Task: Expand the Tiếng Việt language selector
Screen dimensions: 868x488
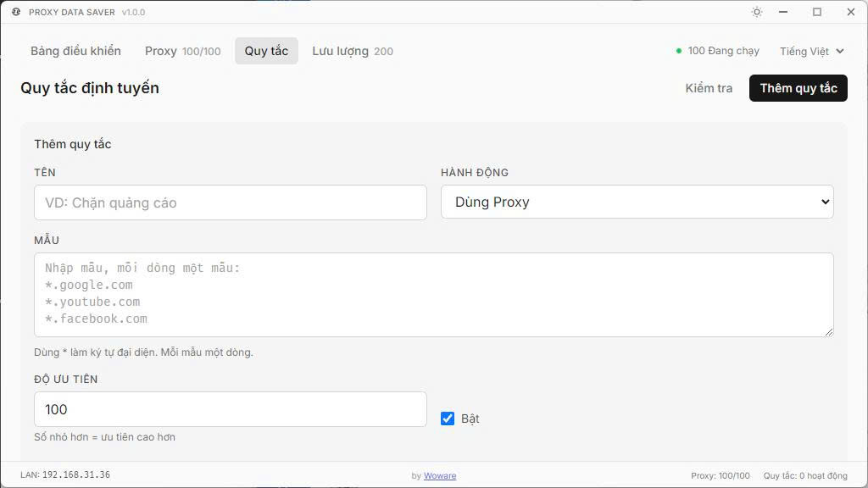Action: (x=811, y=51)
